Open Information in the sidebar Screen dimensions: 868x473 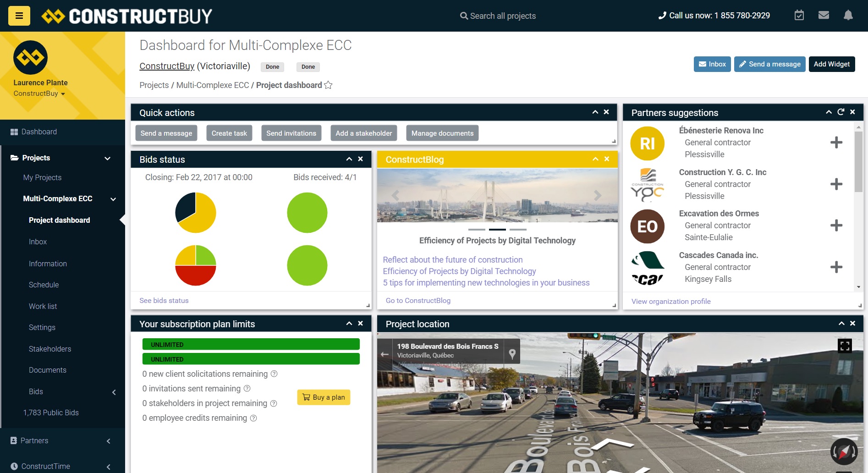(48, 264)
